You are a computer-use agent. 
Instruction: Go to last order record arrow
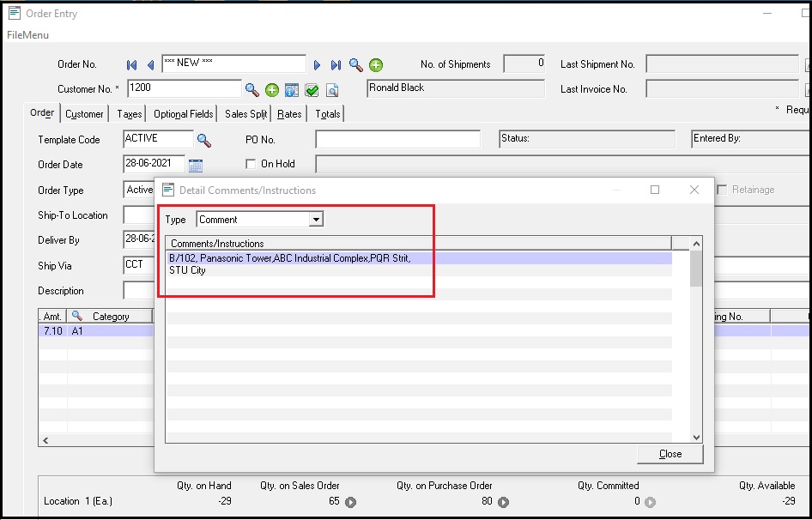(x=336, y=64)
